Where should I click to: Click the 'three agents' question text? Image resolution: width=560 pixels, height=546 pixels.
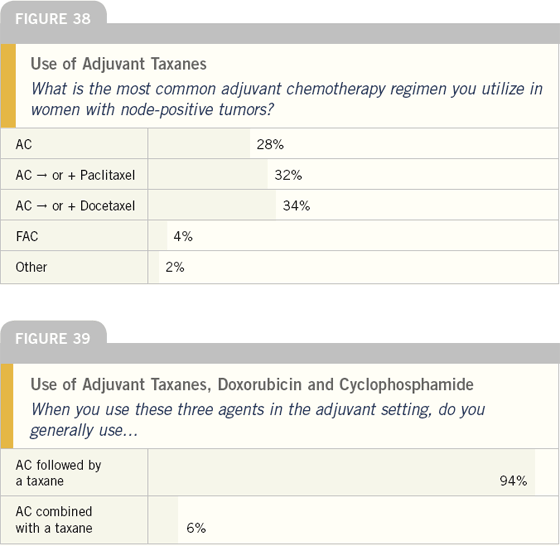tap(258, 420)
